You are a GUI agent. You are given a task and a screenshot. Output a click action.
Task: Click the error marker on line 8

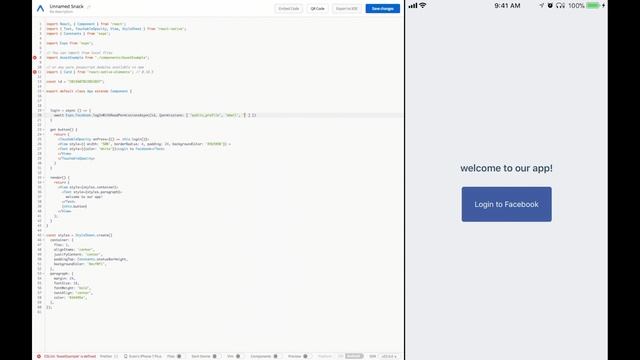pos(35,58)
